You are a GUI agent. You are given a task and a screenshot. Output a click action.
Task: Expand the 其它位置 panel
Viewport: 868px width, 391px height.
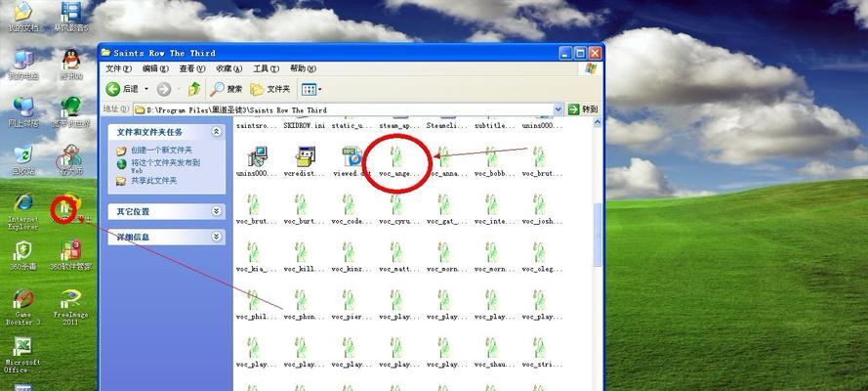(x=216, y=211)
